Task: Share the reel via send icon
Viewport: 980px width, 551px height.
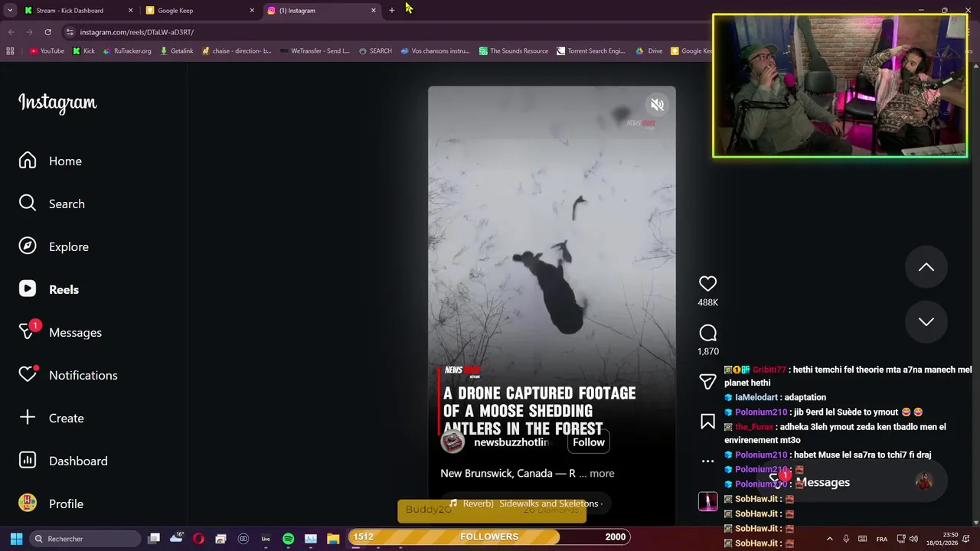Action: (x=707, y=381)
